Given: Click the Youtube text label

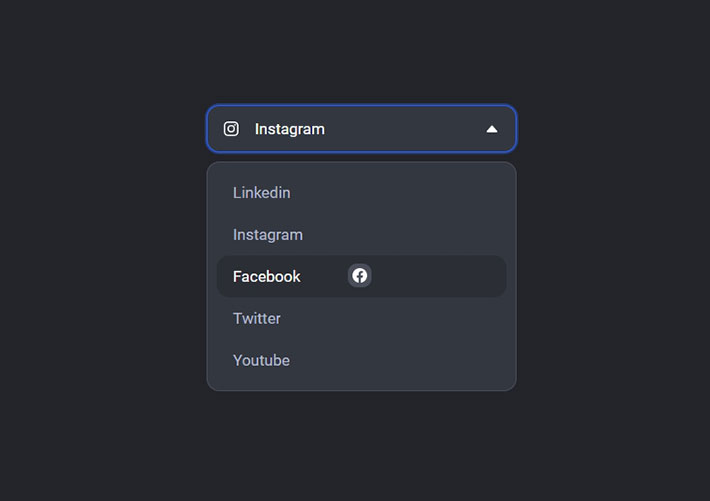Looking at the screenshot, I should pos(262,360).
